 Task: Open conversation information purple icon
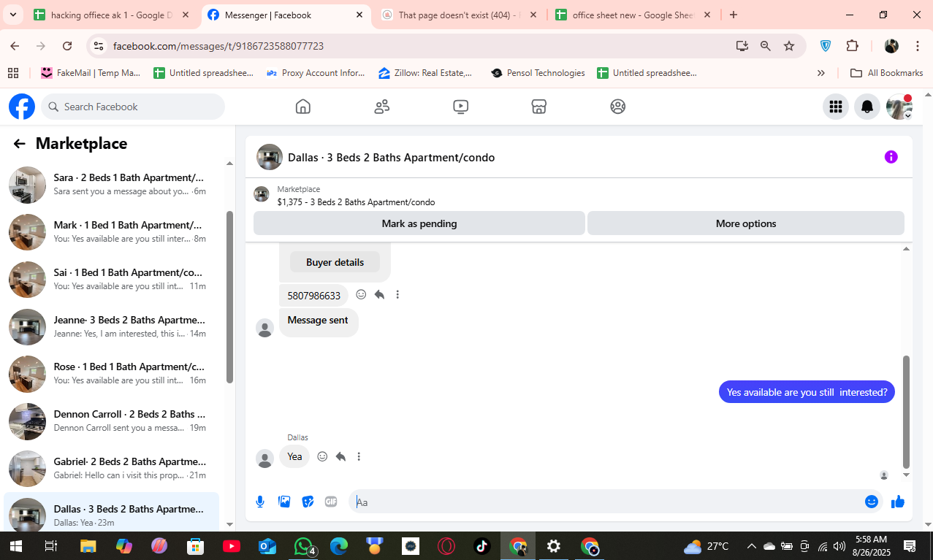pos(891,157)
